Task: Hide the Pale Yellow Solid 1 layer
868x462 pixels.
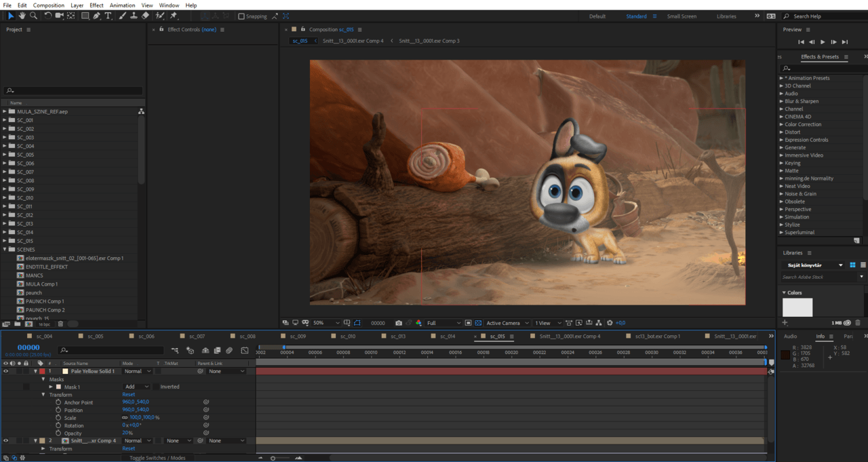Action: pos(5,371)
